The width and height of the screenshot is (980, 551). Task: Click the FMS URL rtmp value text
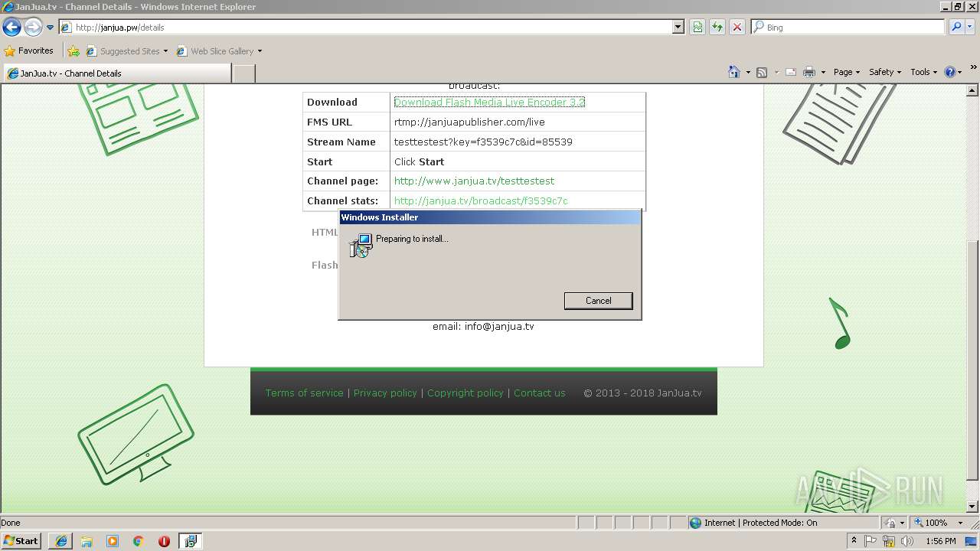click(469, 122)
